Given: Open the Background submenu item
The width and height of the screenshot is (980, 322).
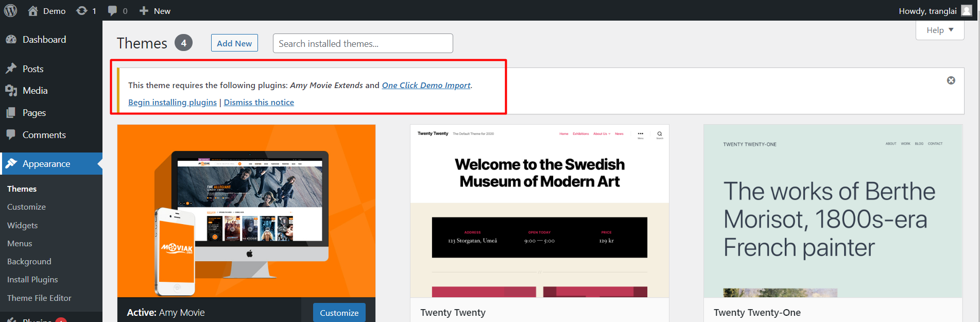Looking at the screenshot, I should tap(29, 261).
